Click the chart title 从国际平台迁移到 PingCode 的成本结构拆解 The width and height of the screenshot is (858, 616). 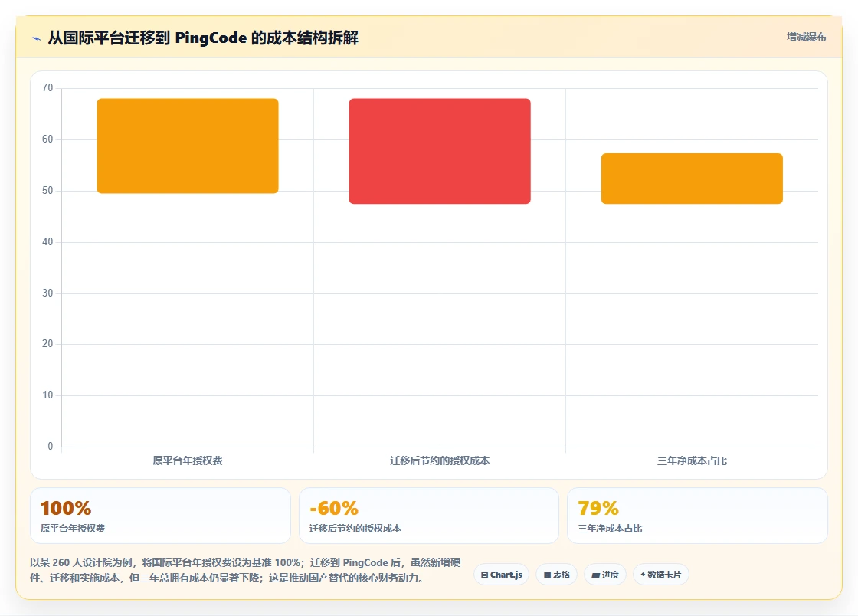click(x=203, y=38)
